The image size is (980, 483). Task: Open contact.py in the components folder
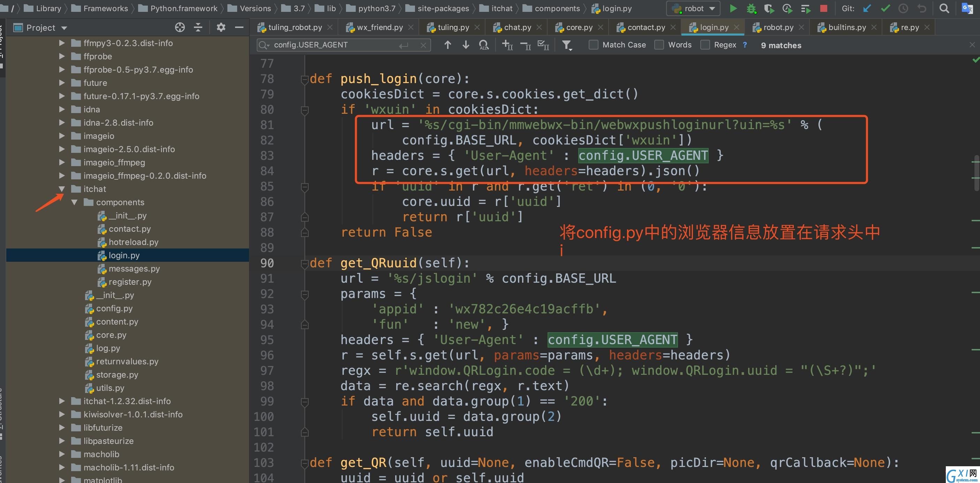point(129,228)
